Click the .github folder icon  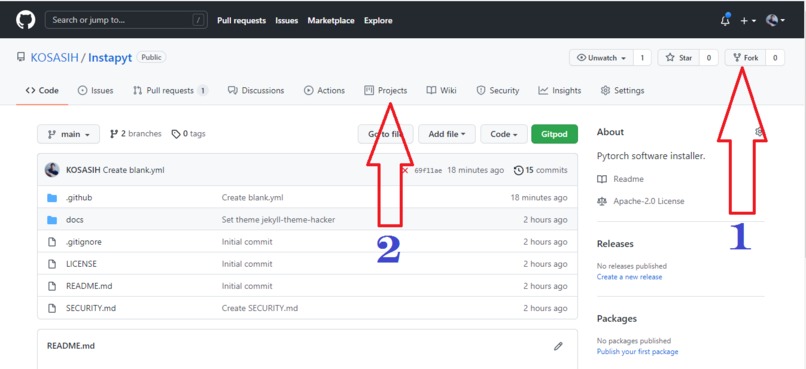[52, 198]
